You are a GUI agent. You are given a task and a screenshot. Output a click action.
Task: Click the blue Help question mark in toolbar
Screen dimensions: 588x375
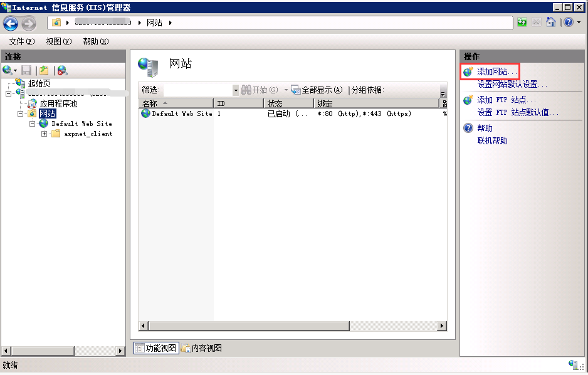[x=568, y=23]
